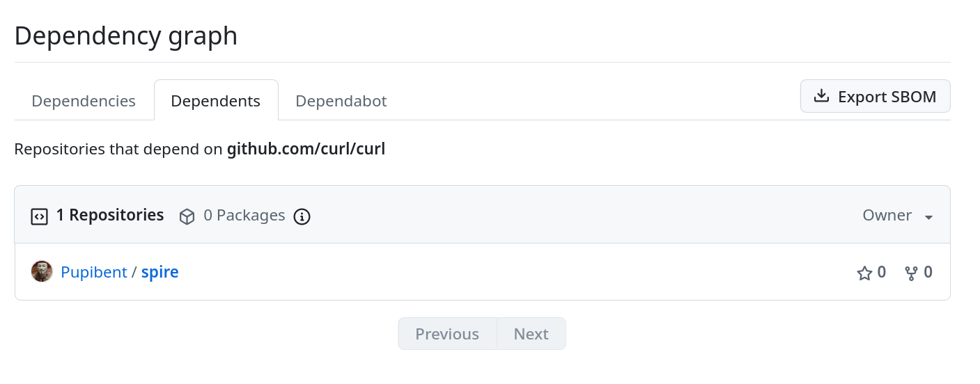Select the Dependents tab

215,101
